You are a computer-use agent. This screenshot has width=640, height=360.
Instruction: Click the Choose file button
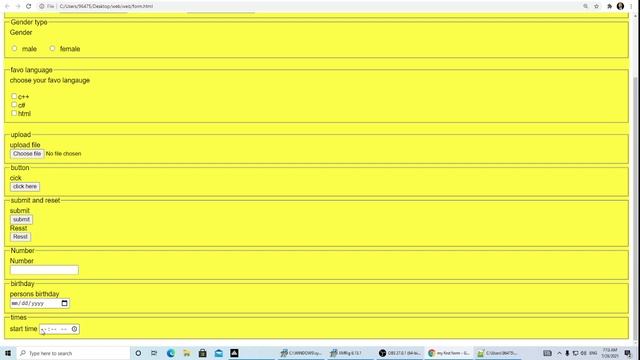click(x=27, y=154)
